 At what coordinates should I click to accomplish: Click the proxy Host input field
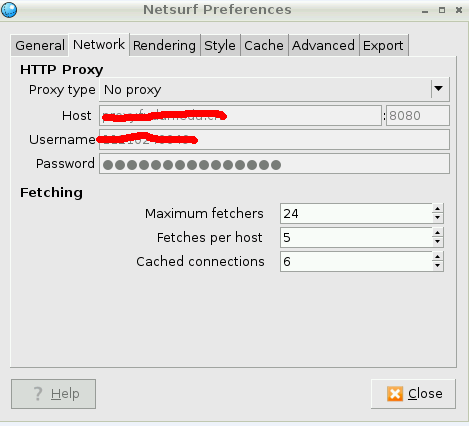click(240, 116)
